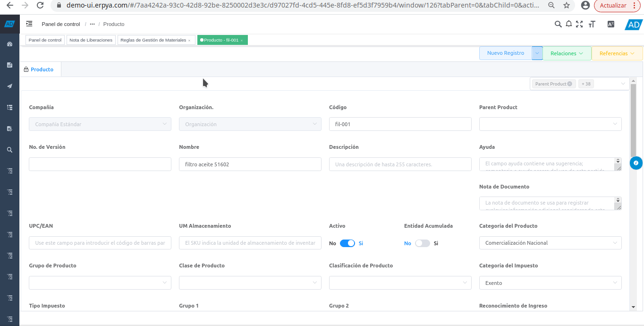Viewport: 644px width, 326px height.
Task: Click the Panel de control breadcrumb link
Action: [61, 24]
